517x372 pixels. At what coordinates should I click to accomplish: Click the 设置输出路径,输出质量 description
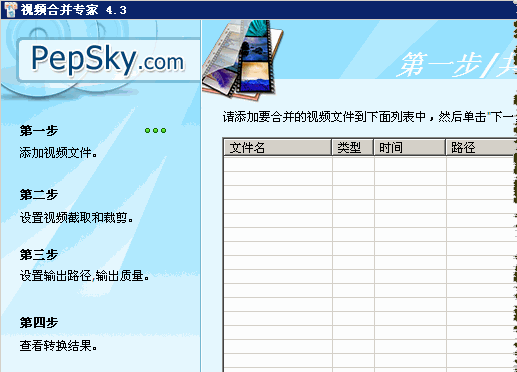84,276
